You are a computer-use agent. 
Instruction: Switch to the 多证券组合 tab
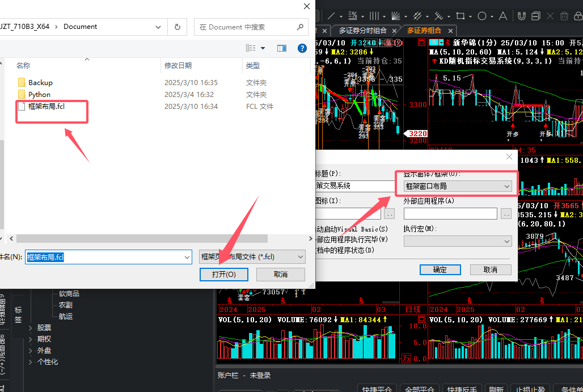424,31
